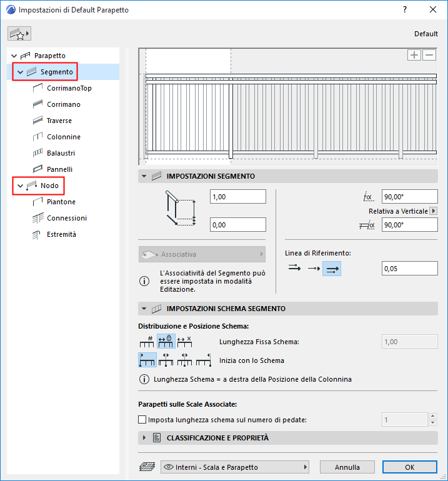Open Connessioni settings page
This screenshot has height=481, width=448.
pyautogui.click(x=67, y=219)
